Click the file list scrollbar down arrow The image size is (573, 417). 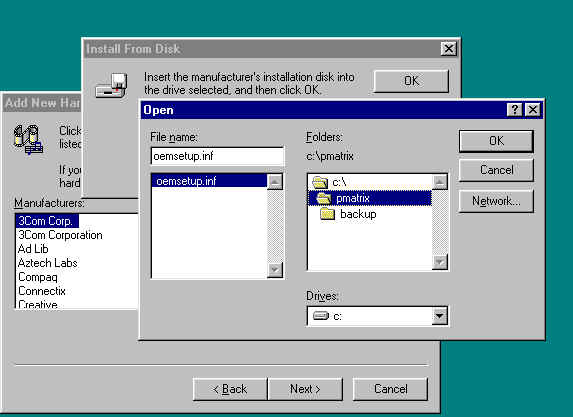(275, 270)
